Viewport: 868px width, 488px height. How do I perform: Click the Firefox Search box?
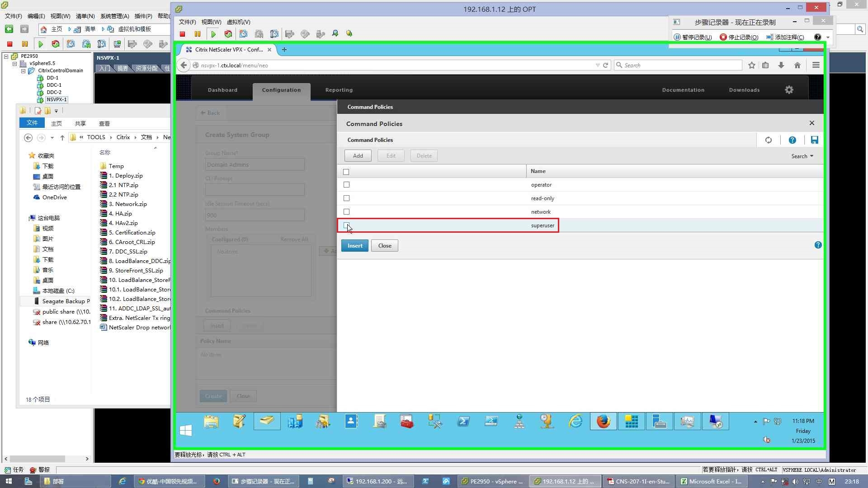pos(678,65)
